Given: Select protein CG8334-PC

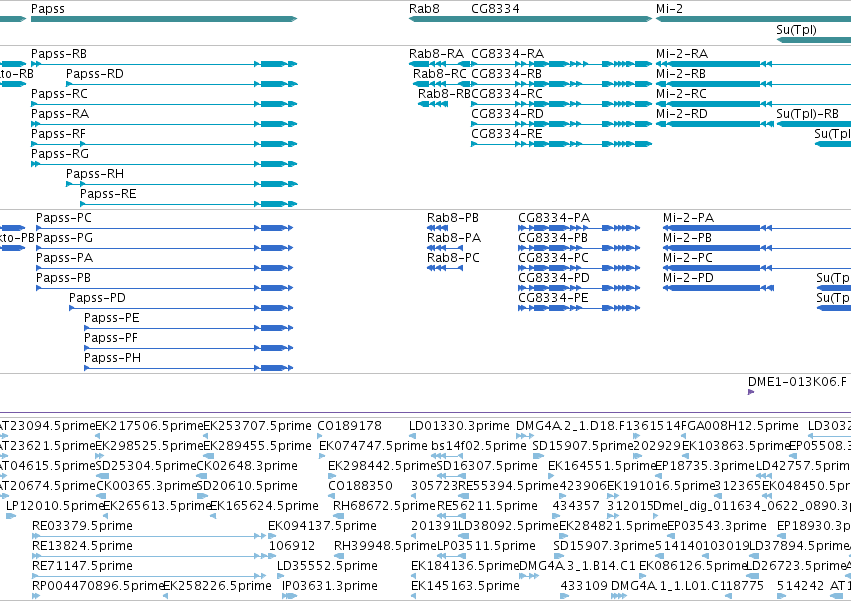Looking at the screenshot, I should tap(553, 258).
